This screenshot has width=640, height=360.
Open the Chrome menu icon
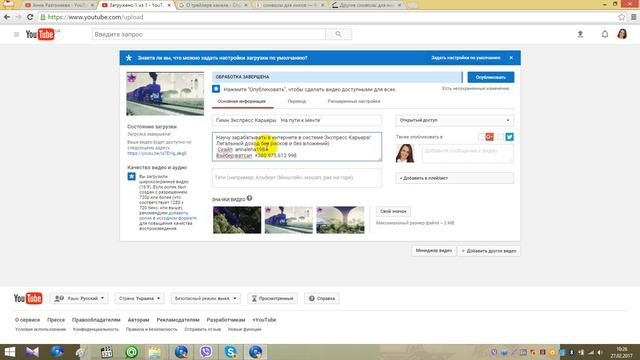point(633,17)
